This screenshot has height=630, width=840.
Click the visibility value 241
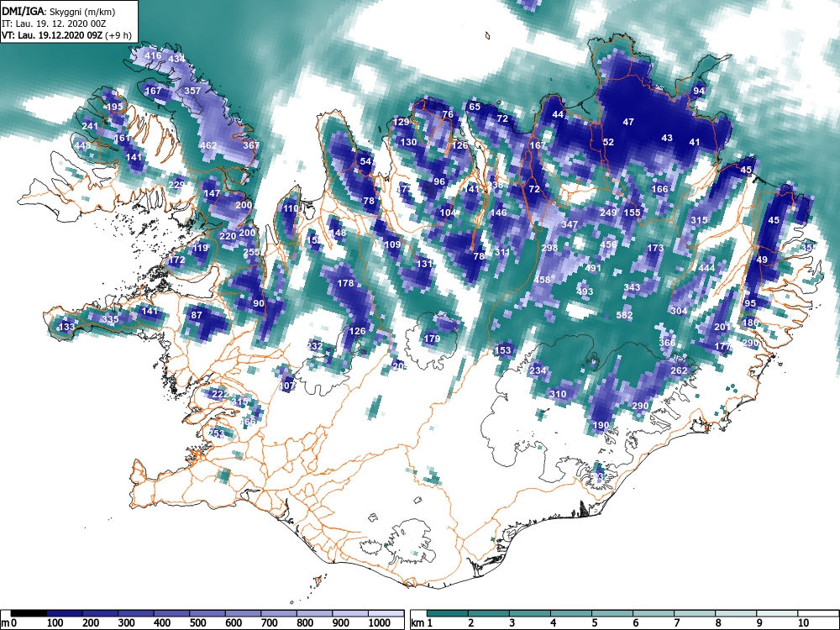(90, 126)
